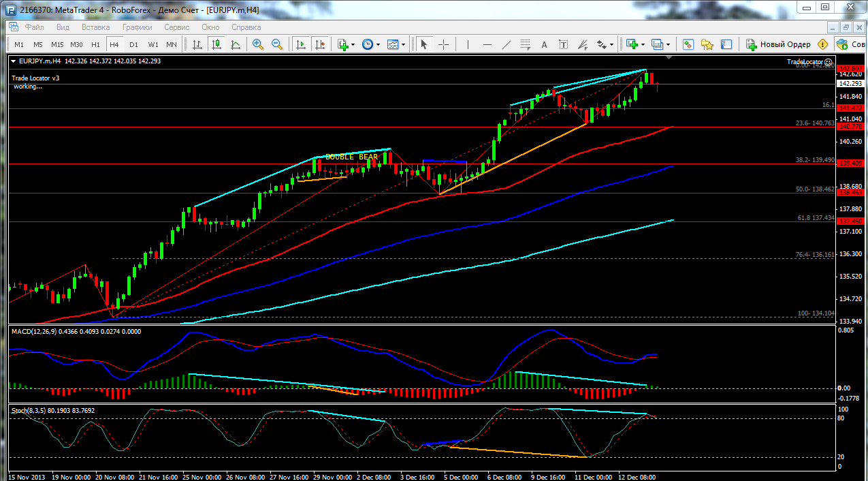Zoom in on the chart
868x481 pixels.
coord(258,44)
